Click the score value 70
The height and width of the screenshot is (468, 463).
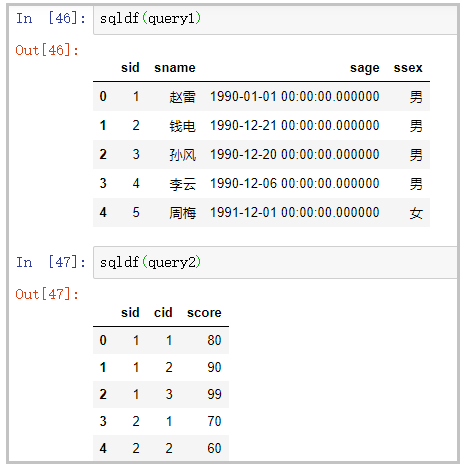(214, 421)
